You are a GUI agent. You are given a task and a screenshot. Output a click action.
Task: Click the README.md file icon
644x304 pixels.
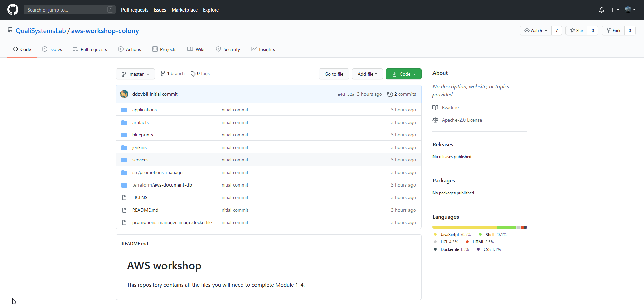(124, 210)
